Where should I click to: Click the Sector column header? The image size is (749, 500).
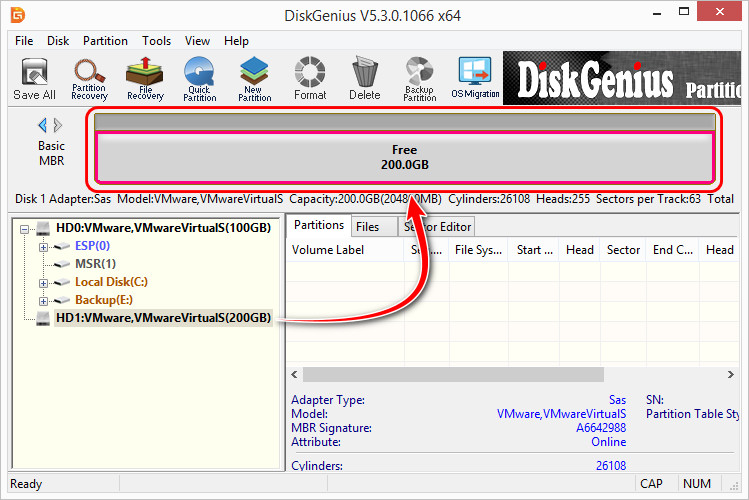623,250
